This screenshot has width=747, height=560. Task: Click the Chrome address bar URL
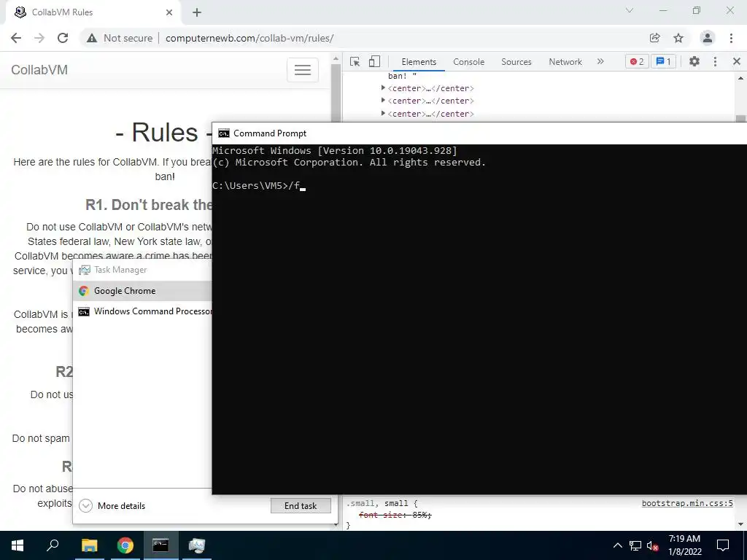point(249,38)
